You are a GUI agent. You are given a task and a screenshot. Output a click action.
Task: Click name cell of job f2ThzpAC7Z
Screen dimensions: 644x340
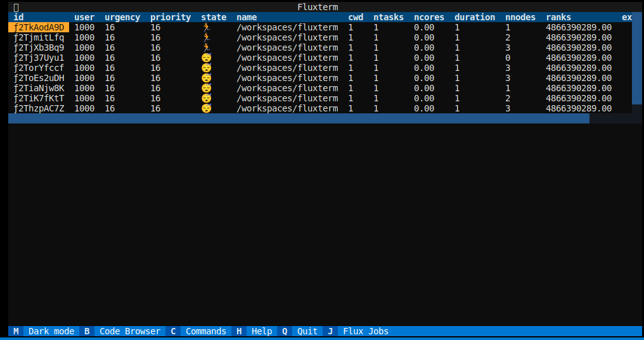(287, 108)
